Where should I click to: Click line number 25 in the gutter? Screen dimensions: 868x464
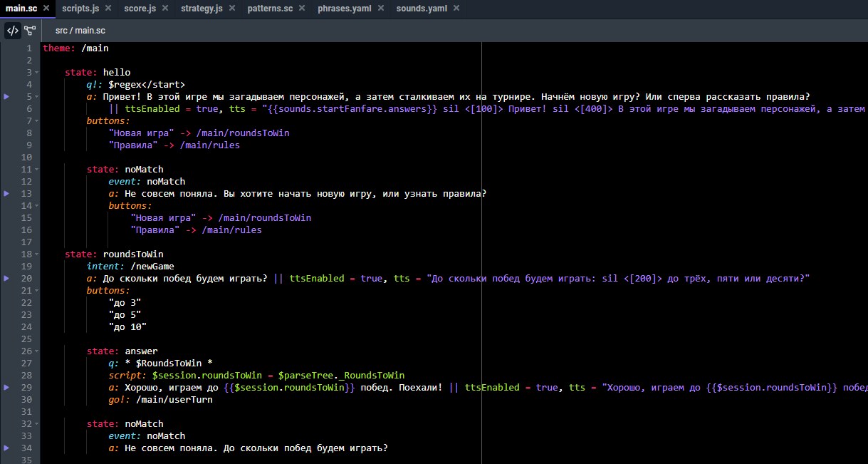click(x=26, y=339)
